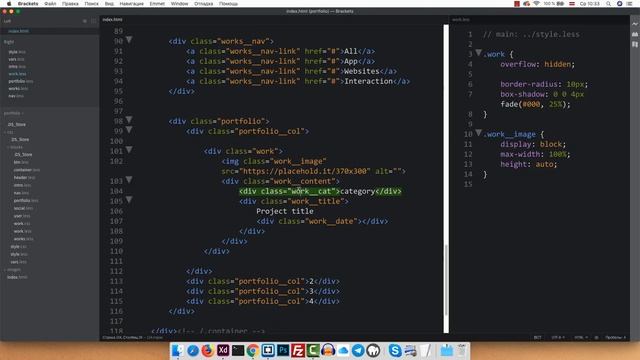Fold the .work rule at line 3
This screenshot has height=360, width=640.
(x=479, y=53)
